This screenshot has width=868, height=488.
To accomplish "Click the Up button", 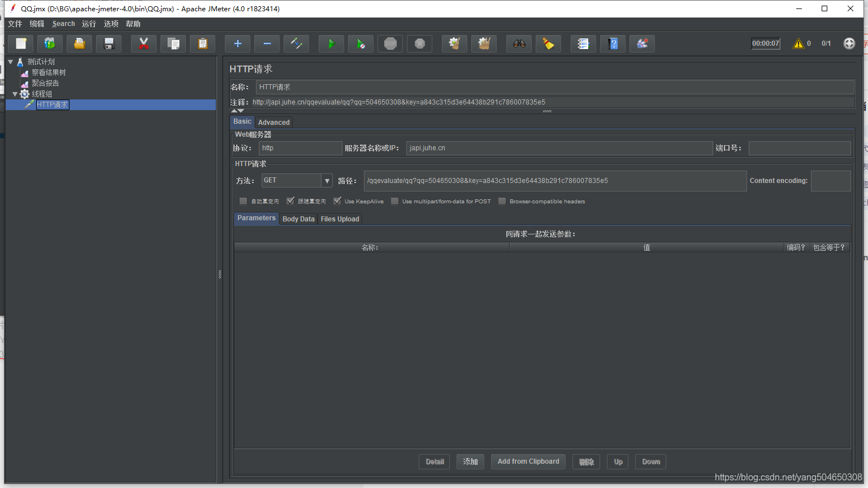I will pyautogui.click(x=618, y=461).
